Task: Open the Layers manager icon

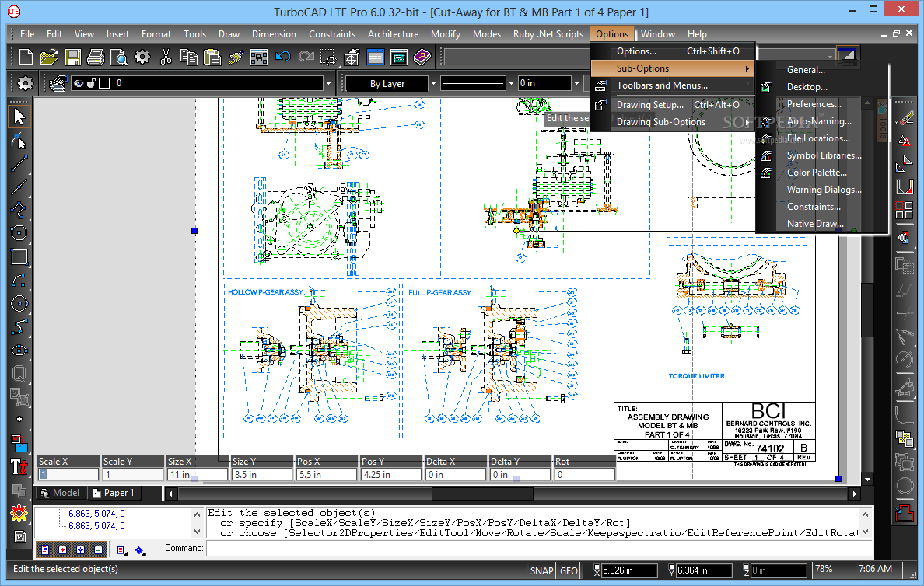Action: coord(57,83)
